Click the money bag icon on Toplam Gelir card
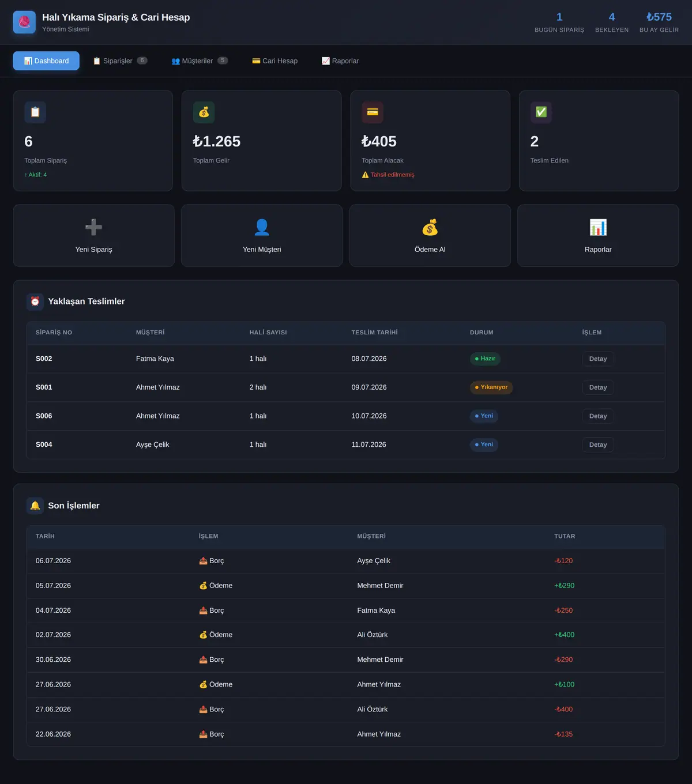Screen dimensions: 692x784 (x=204, y=112)
